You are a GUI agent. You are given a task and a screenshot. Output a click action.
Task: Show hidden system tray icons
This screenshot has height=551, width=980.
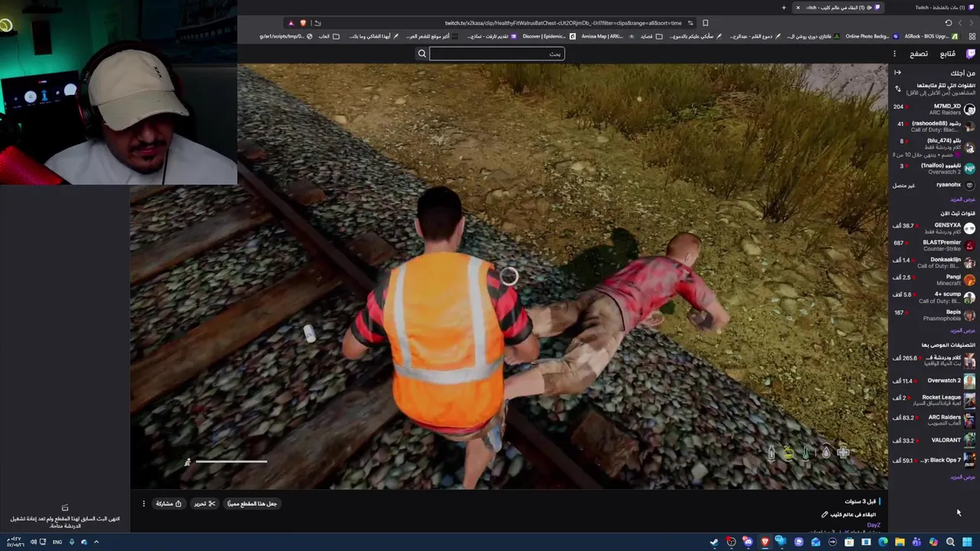[96, 542]
